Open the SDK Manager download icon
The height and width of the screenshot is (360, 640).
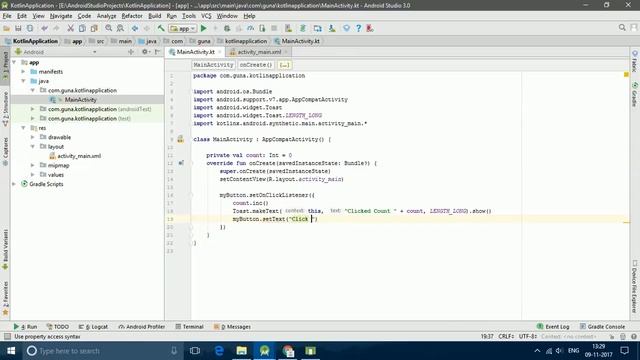(332, 28)
